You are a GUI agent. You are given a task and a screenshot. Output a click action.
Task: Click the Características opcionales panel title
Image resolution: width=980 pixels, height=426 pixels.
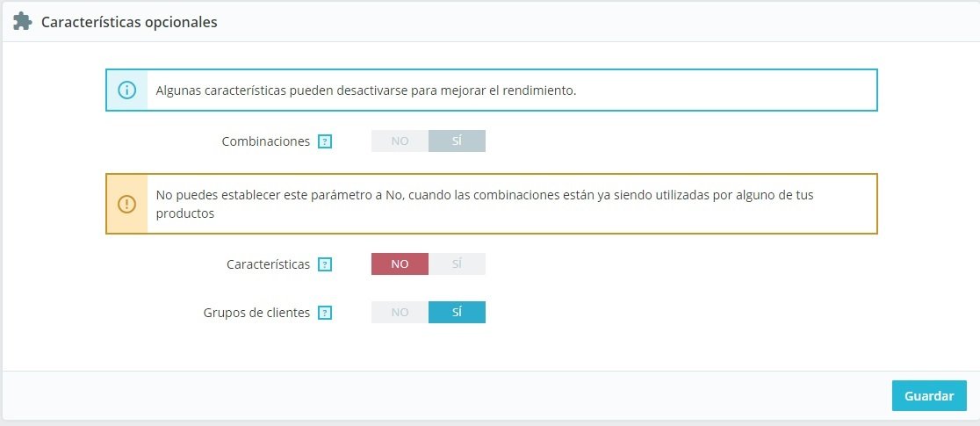pyautogui.click(x=129, y=22)
